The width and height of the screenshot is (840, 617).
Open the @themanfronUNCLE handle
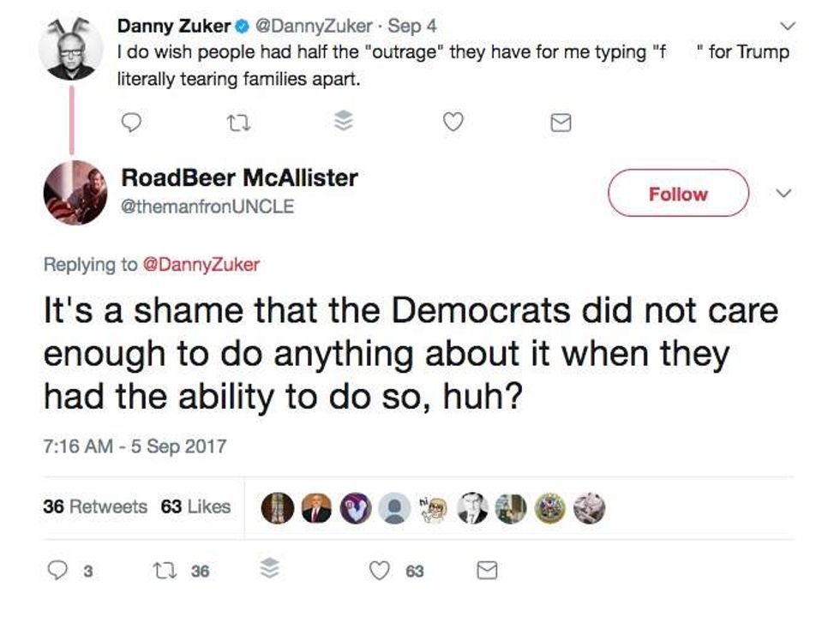point(207,207)
